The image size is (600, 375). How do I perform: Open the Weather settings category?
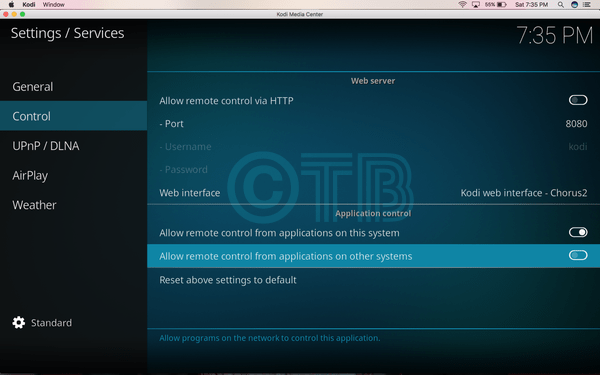tap(73, 205)
